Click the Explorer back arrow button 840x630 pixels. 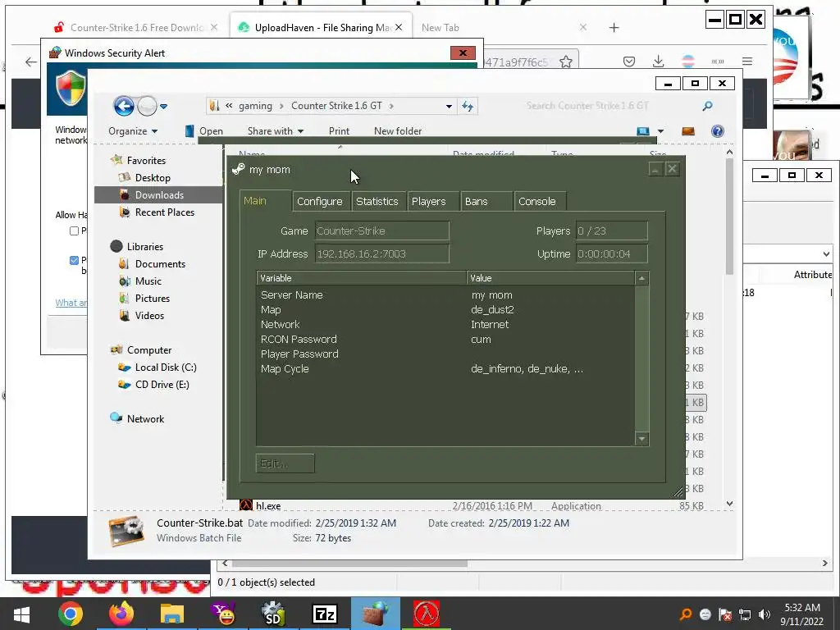click(124, 106)
